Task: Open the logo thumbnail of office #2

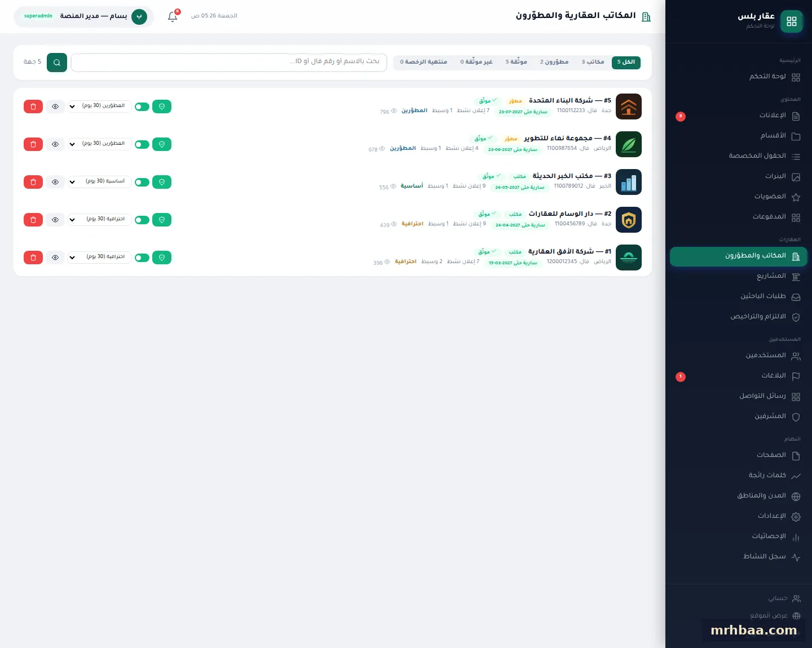Action: (629, 220)
